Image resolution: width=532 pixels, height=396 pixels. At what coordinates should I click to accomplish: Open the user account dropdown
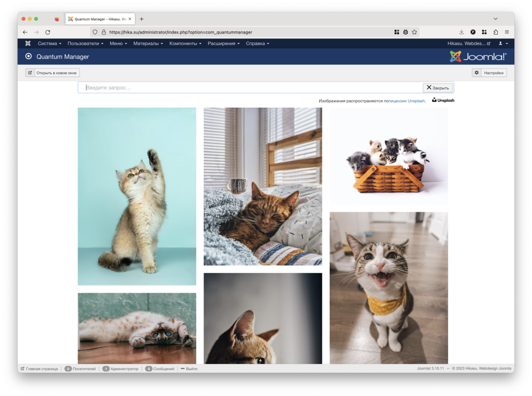pyautogui.click(x=503, y=43)
